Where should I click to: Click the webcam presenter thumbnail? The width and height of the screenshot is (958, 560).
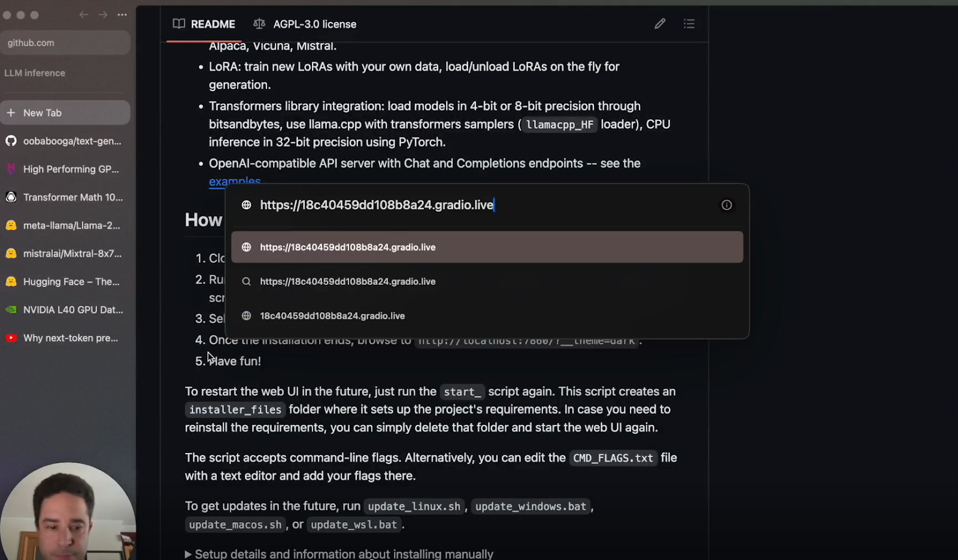pos(67,512)
